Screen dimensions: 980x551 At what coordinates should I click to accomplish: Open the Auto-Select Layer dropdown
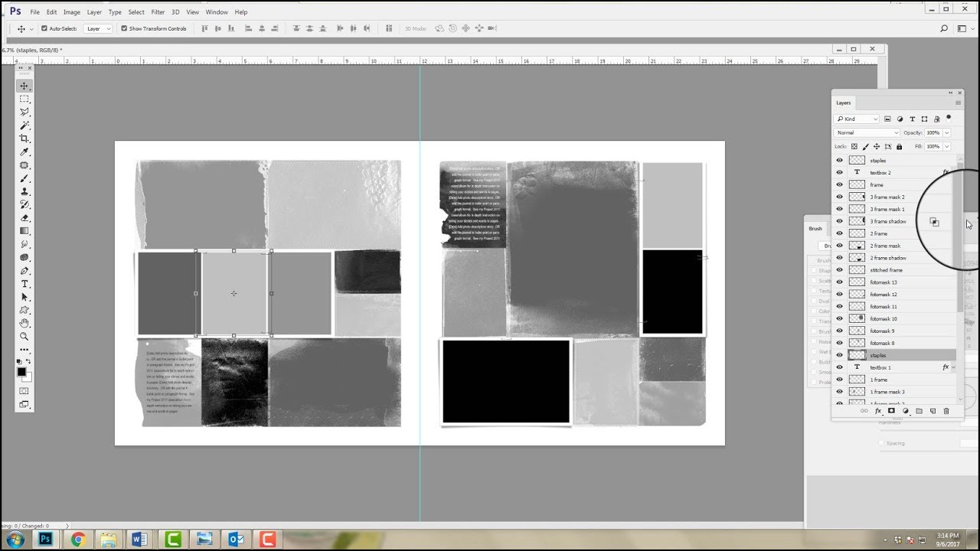pyautogui.click(x=98, y=28)
